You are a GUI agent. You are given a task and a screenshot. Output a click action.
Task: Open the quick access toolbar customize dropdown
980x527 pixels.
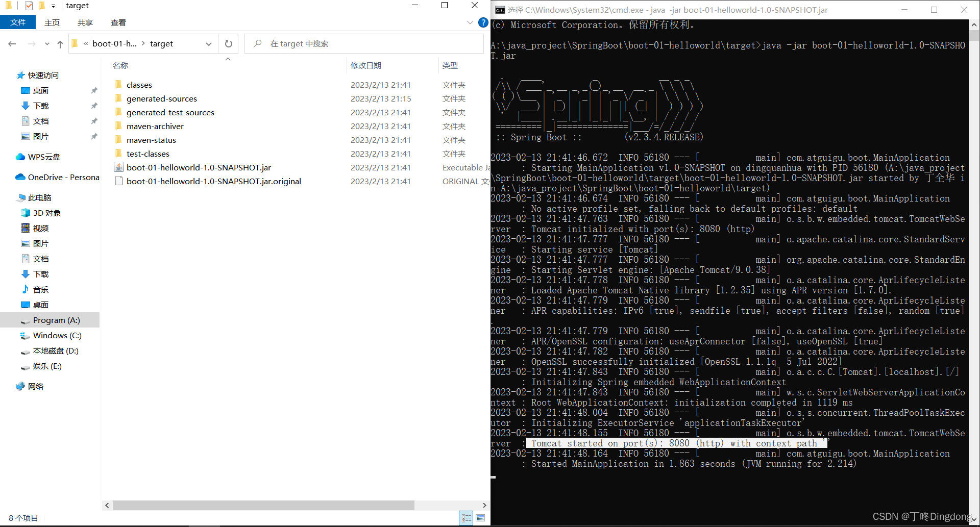pos(53,6)
